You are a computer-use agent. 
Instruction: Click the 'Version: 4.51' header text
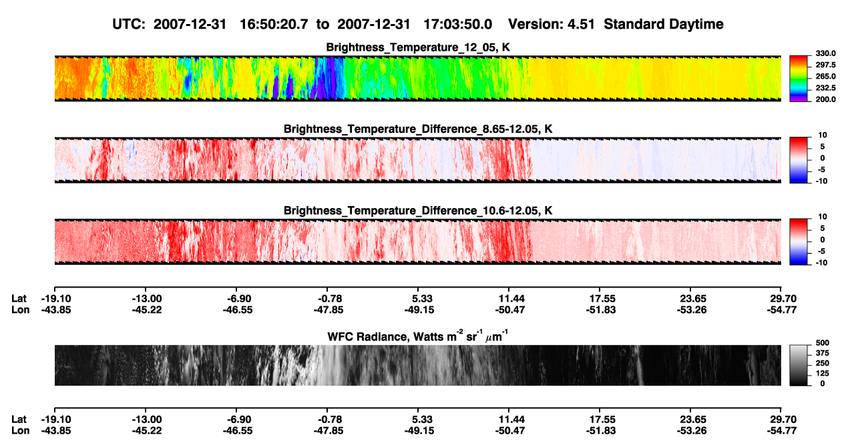click(x=551, y=24)
